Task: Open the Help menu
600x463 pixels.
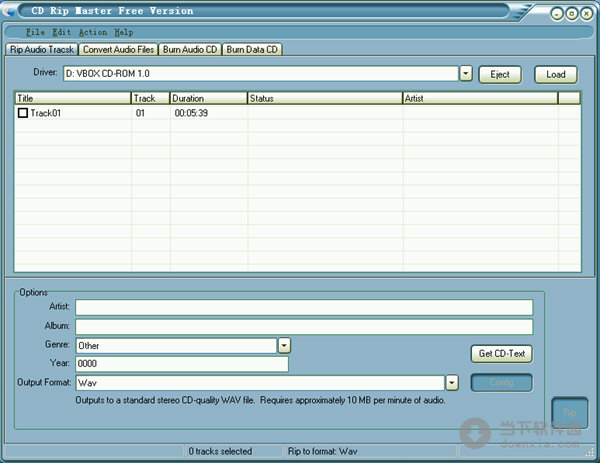Action: coord(124,32)
